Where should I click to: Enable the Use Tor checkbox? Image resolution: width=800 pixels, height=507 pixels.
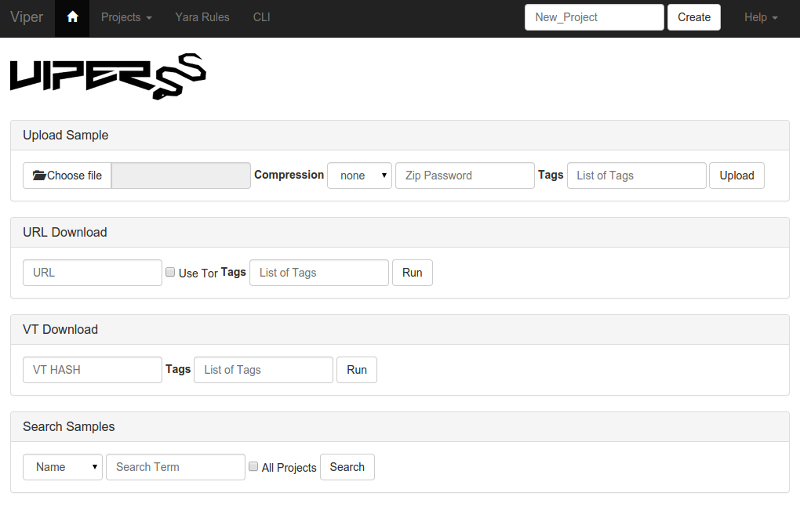click(x=170, y=272)
